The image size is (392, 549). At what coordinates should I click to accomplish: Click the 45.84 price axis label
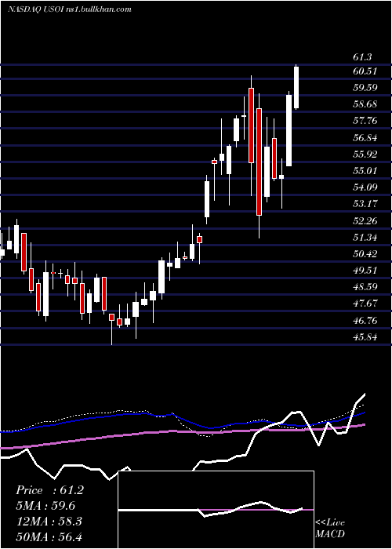click(x=365, y=337)
